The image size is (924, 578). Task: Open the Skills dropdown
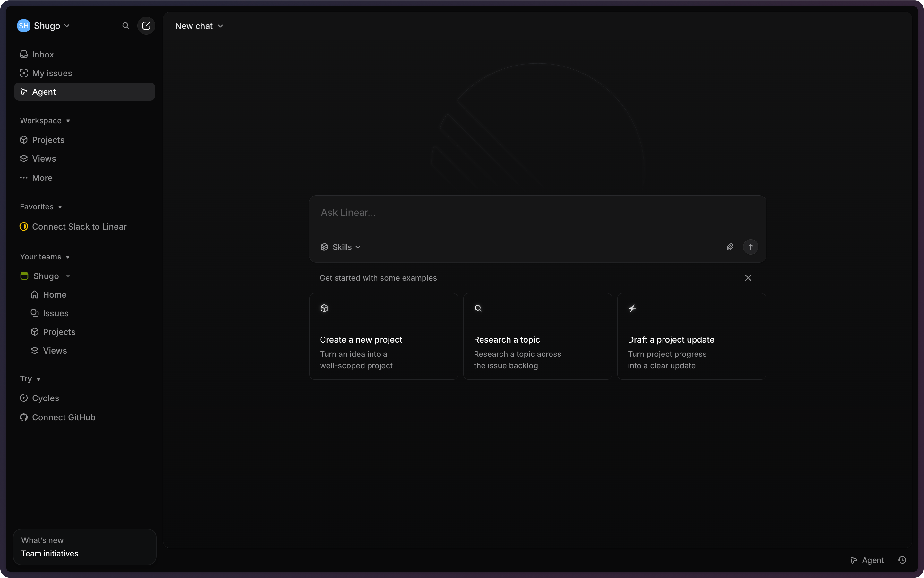341,247
